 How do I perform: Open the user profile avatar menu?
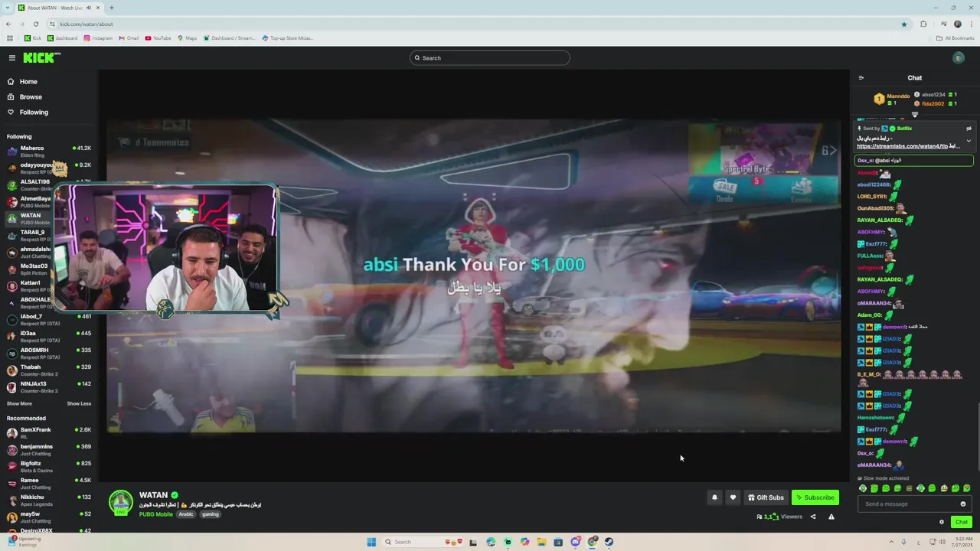click(959, 58)
